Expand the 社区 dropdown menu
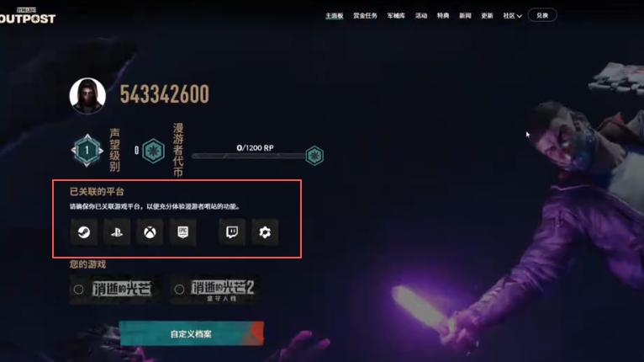The height and width of the screenshot is (362, 644). click(512, 16)
